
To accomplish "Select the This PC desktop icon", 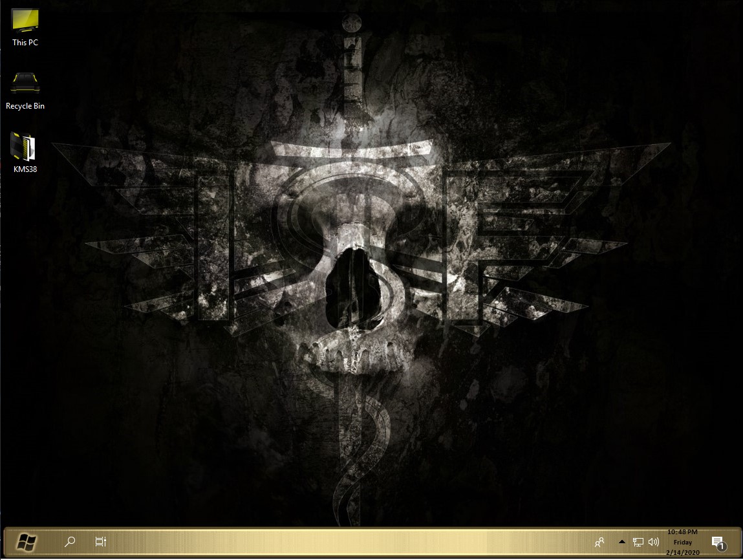I will [25, 27].
